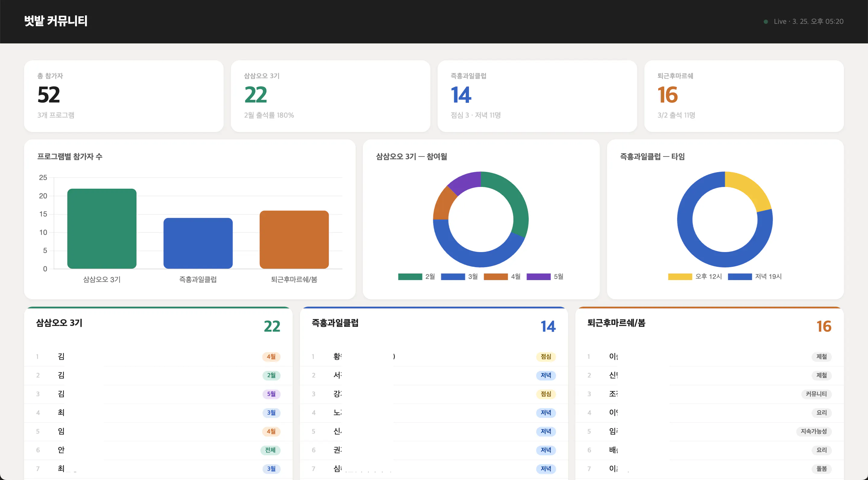Viewport: 868px width, 480px height.
Task: Click the 삼삼오오 3기 list panel heading
Action: coord(59,323)
